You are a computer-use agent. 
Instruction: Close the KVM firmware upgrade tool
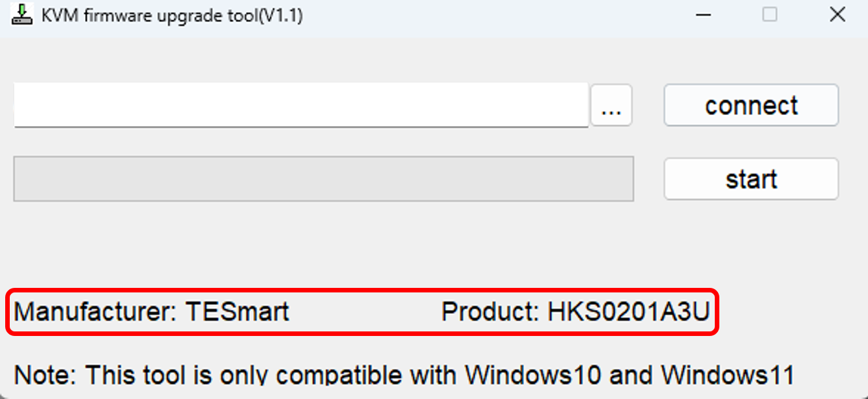pyautogui.click(x=837, y=15)
